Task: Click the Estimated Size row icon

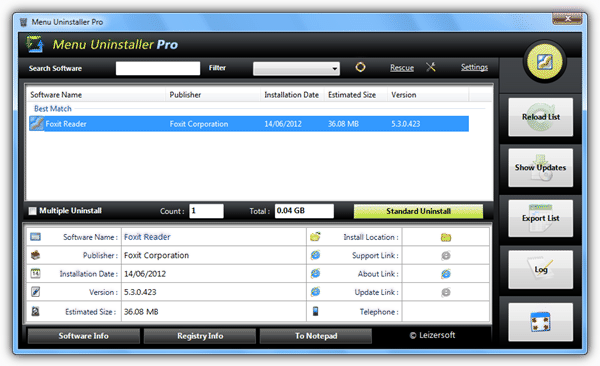Action: pos(35,311)
